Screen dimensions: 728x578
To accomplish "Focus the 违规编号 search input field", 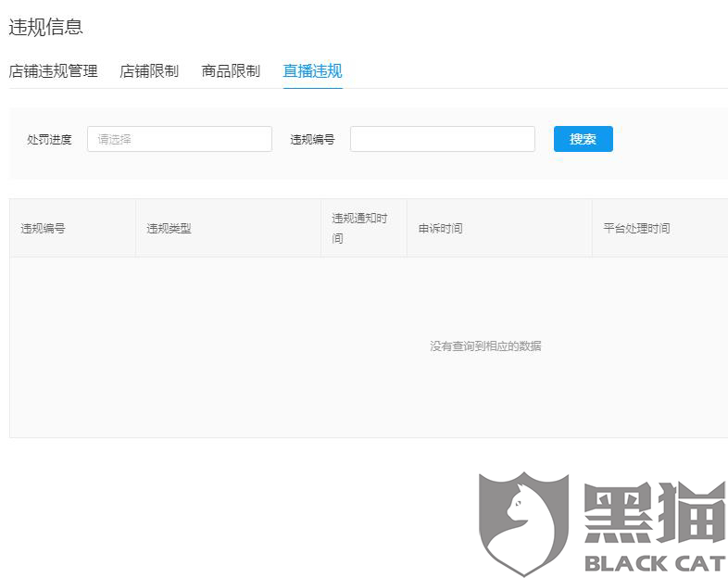I will 443,139.
